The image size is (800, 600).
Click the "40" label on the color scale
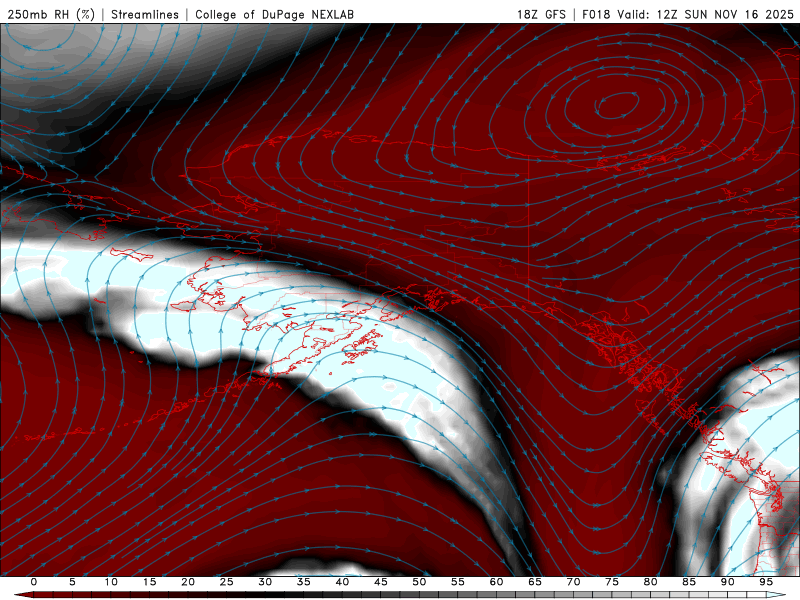click(x=342, y=582)
